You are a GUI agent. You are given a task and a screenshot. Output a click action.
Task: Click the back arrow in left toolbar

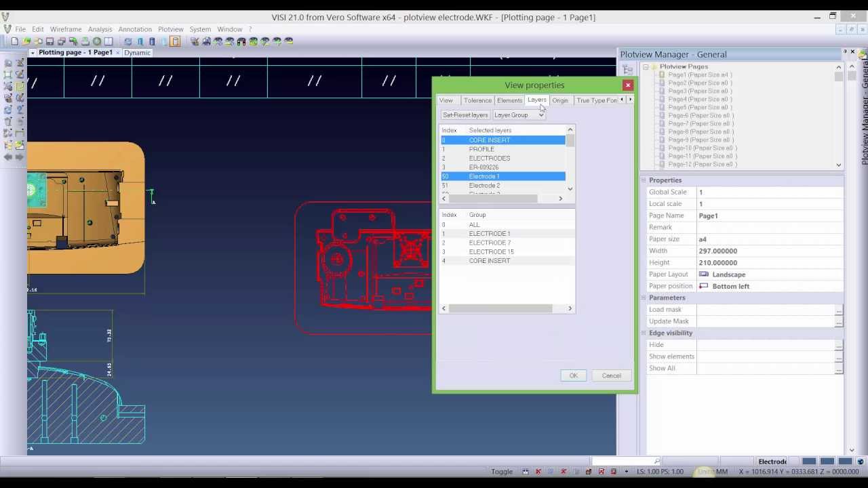[8, 157]
